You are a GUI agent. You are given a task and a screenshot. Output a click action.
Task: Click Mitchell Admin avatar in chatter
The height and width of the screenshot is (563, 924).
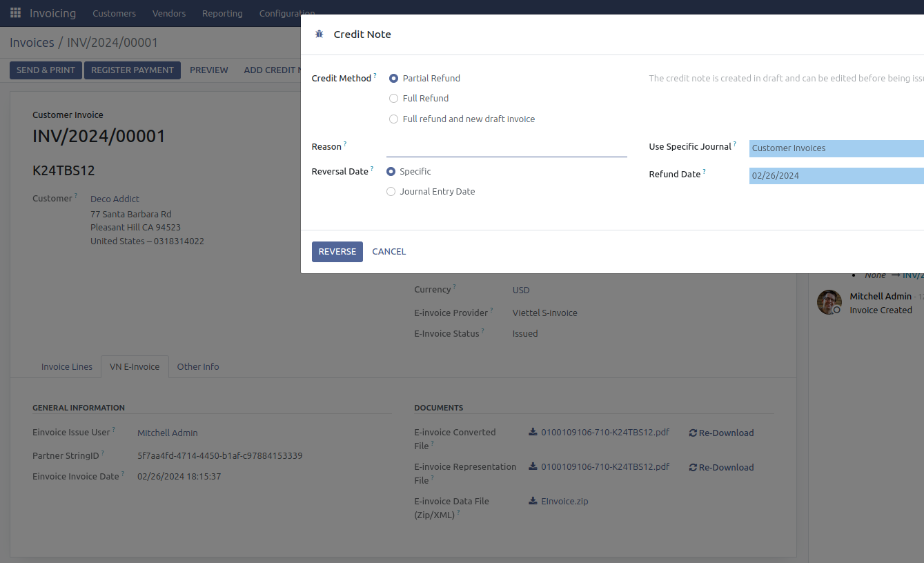coord(829,302)
